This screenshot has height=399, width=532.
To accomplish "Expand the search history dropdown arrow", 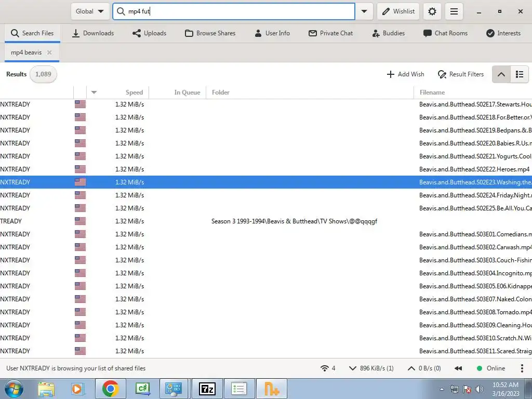I will 364,11.
